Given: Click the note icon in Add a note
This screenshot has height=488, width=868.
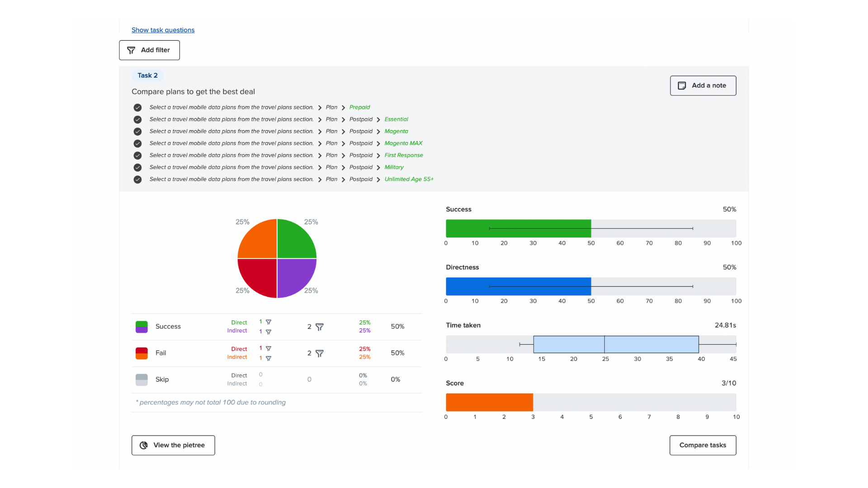Looking at the screenshot, I should coord(682,86).
